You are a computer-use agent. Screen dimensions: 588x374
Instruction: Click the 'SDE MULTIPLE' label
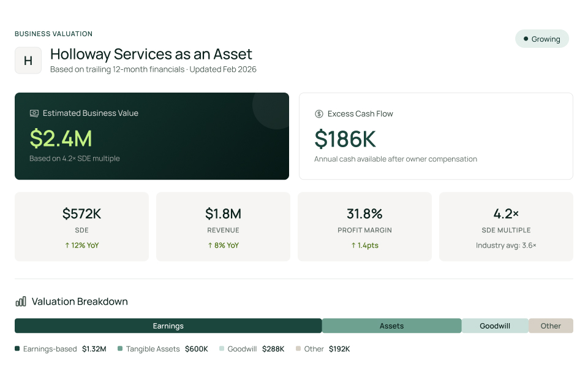pos(507,230)
